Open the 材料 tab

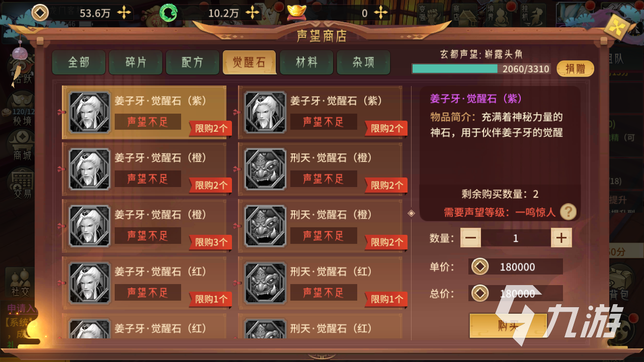click(x=306, y=62)
